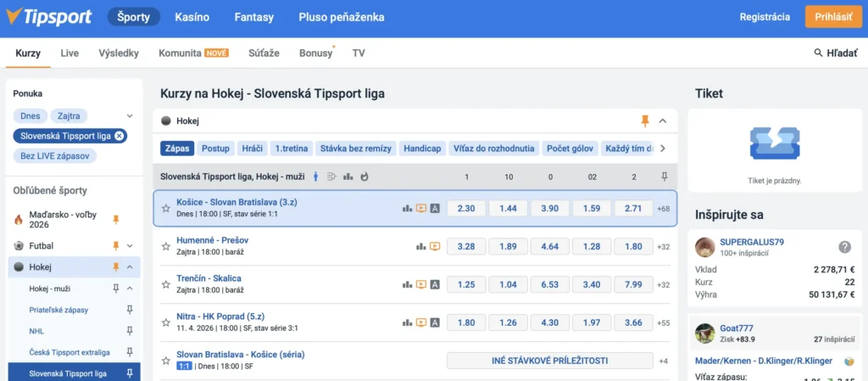Favorite the Slovan Bratislava - Košice (séria) star
This screenshot has width=868, height=381.
(165, 361)
